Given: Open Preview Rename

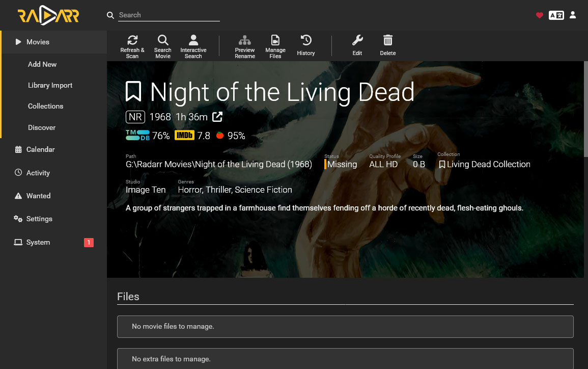Looking at the screenshot, I should pos(245,46).
